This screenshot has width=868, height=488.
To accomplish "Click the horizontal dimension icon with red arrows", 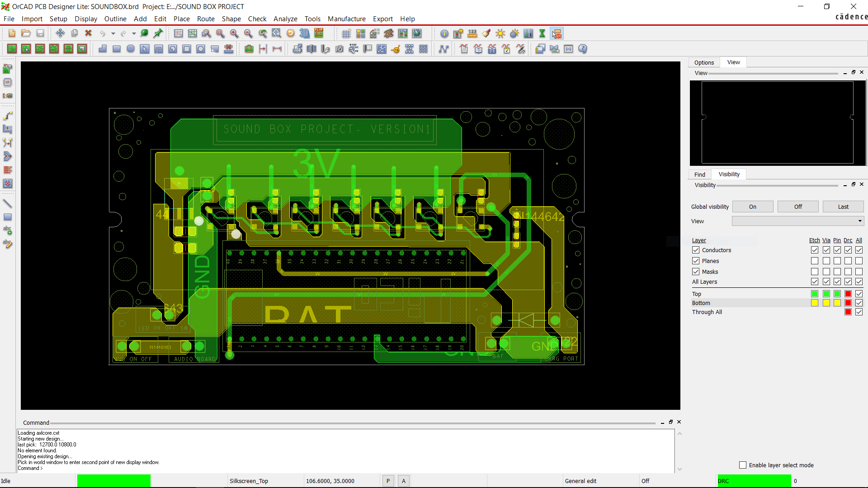I will point(277,49).
